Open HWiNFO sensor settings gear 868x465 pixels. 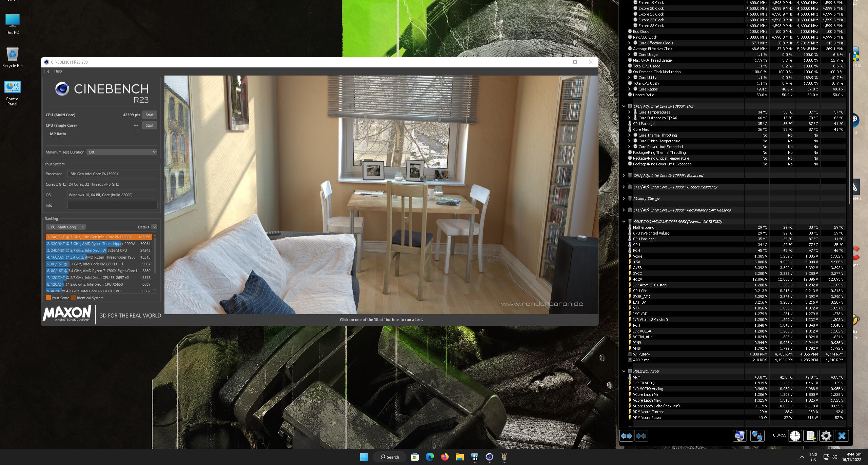(x=826, y=436)
